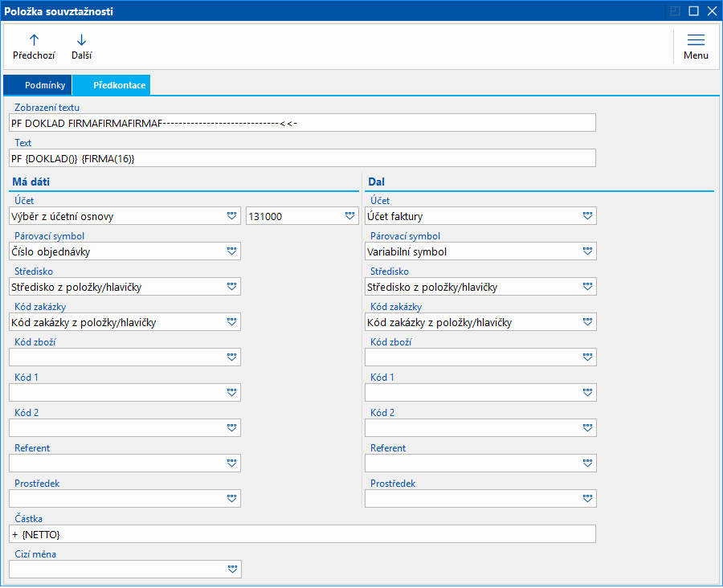Image resolution: width=723 pixels, height=588 pixels.
Task: Open selector for account 131000
Action: (x=349, y=216)
